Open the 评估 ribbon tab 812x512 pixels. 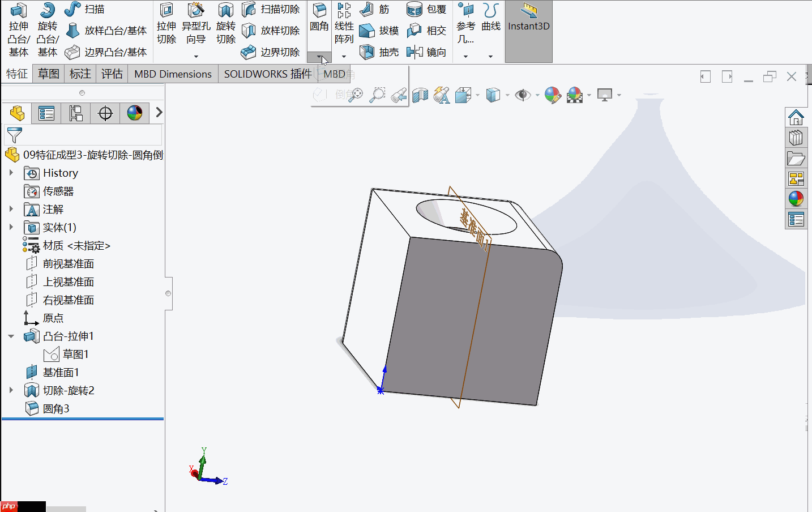112,74
